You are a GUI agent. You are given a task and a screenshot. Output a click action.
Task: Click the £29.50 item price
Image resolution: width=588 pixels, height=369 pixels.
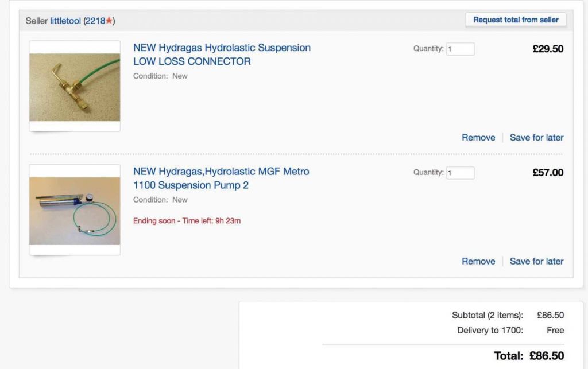(548, 49)
